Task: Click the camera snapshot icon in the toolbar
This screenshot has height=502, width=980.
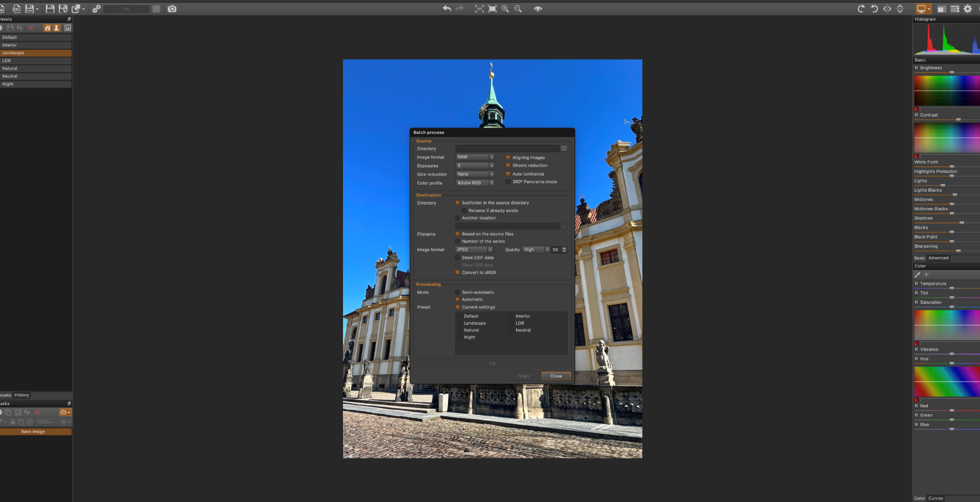Action: point(172,9)
